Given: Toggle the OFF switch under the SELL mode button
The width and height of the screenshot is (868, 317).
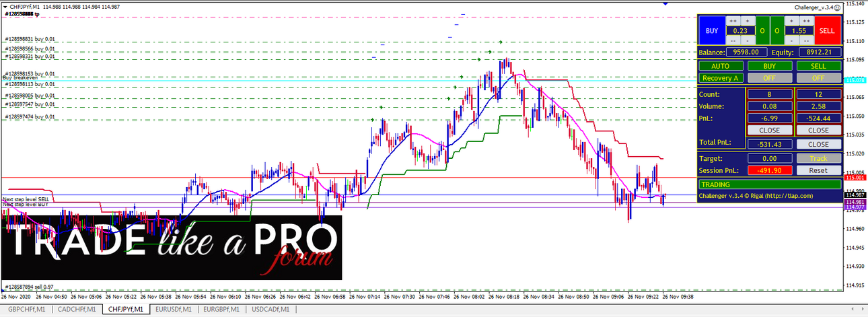Looking at the screenshot, I should [x=819, y=78].
